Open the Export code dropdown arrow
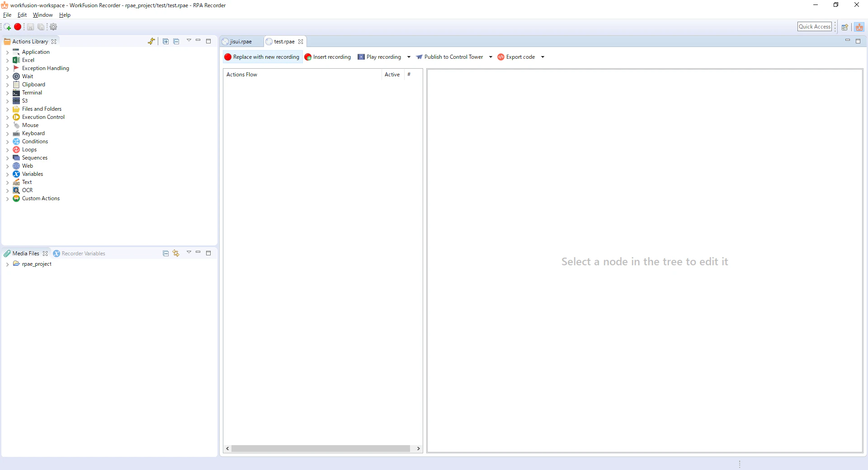 coord(542,57)
